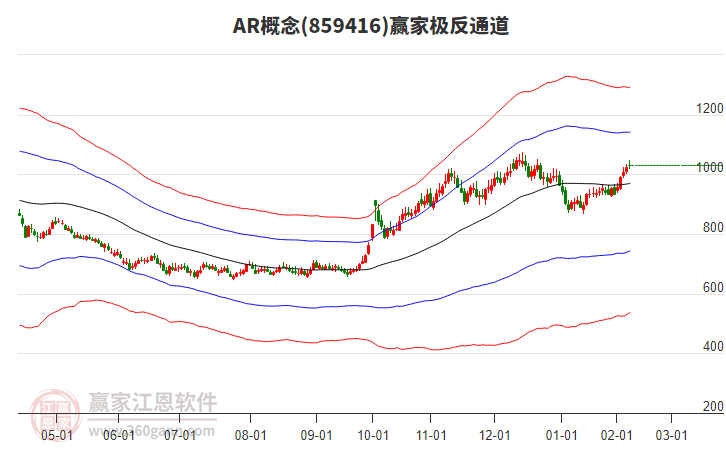Click the 10-01 date axis label
This screenshot has width=726, height=450.
pyautogui.click(x=373, y=435)
